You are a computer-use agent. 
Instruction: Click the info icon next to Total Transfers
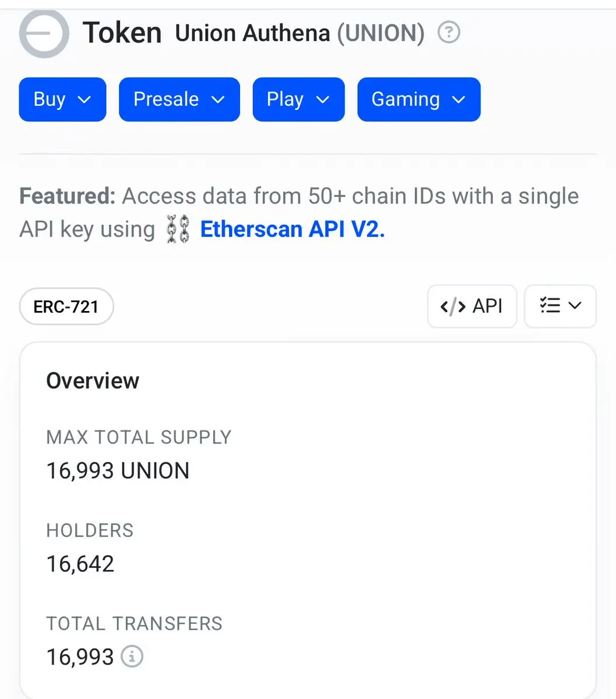pos(132,656)
